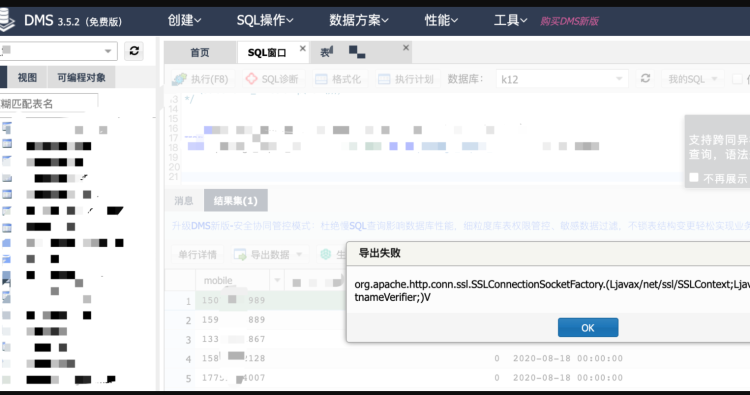750x395 pixels.
Task: Click the 导出失败 dialog title
Action: click(x=380, y=253)
